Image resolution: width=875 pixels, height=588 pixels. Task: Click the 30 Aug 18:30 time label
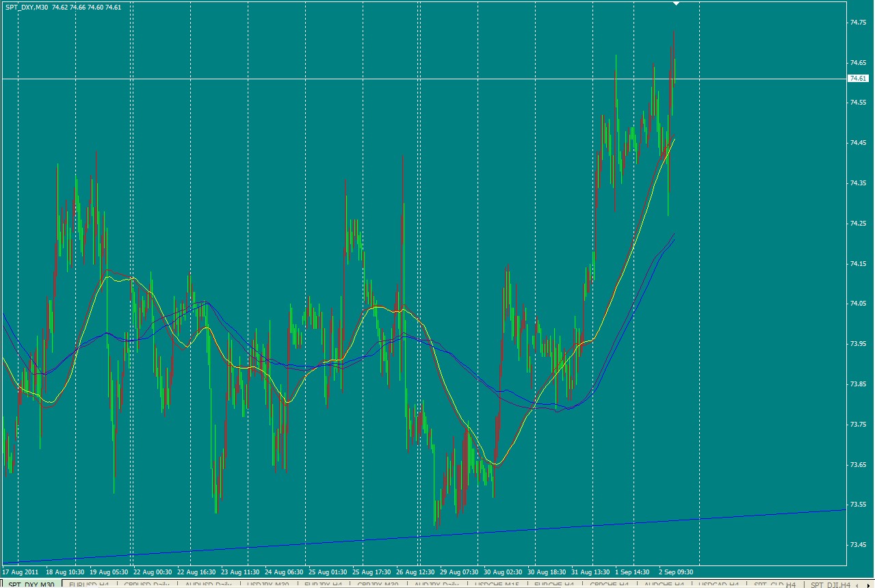point(546,571)
